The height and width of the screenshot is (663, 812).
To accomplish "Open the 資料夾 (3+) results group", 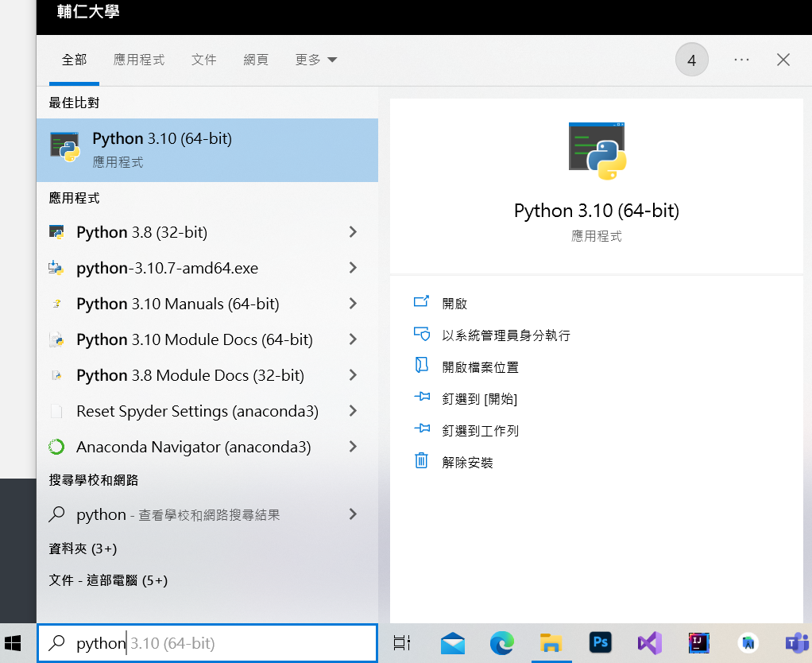I will coord(83,549).
